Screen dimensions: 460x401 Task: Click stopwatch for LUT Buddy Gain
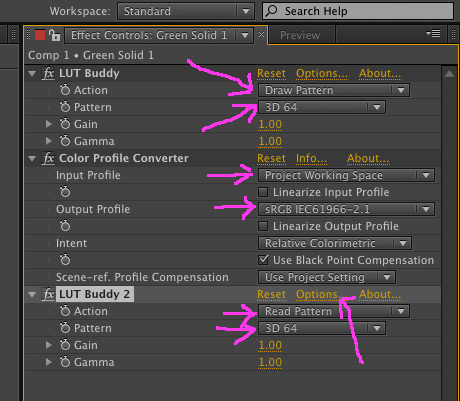point(65,124)
